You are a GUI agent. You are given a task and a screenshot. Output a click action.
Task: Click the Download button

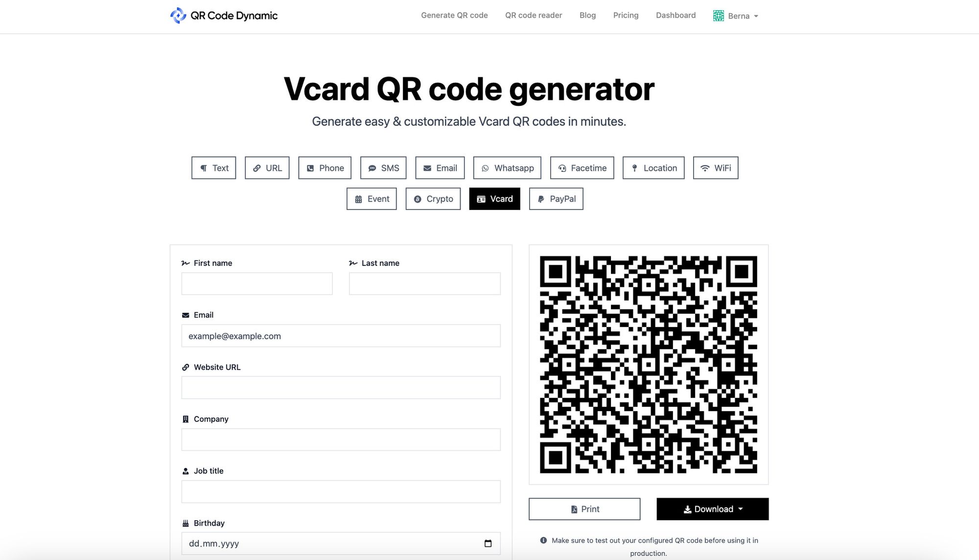[x=712, y=509]
